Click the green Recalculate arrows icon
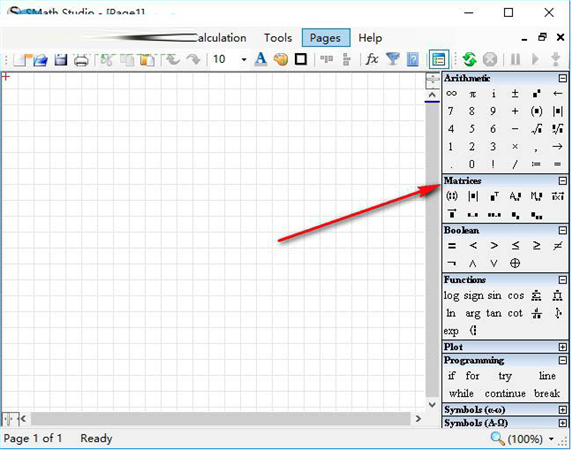The image size is (572, 450). pyautogui.click(x=469, y=59)
